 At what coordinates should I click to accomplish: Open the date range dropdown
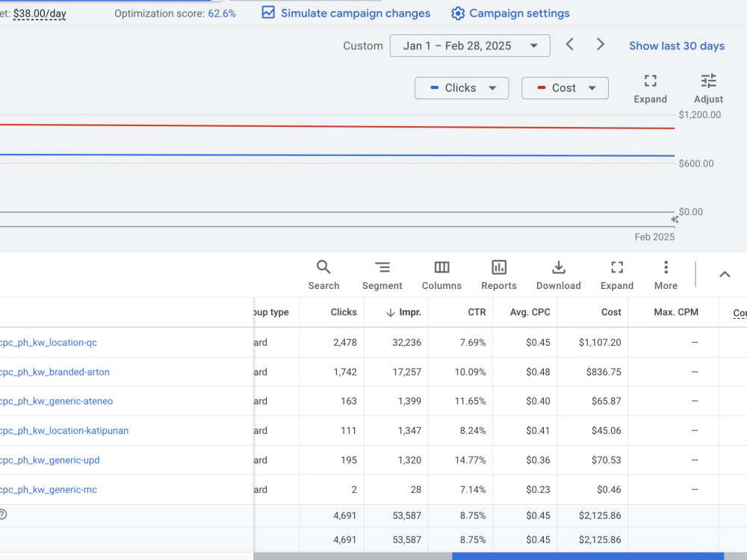click(x=470, y=46)
